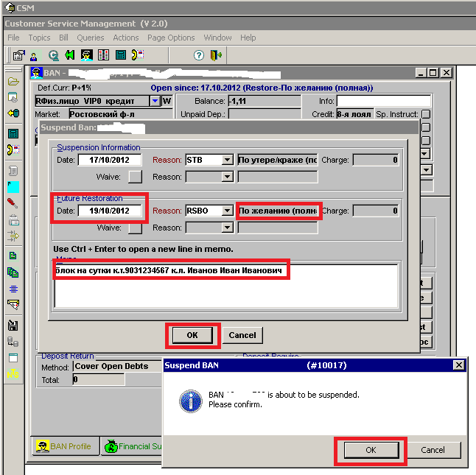
Task: Click the person in suit toolbar icon
Action: point(34,56)
